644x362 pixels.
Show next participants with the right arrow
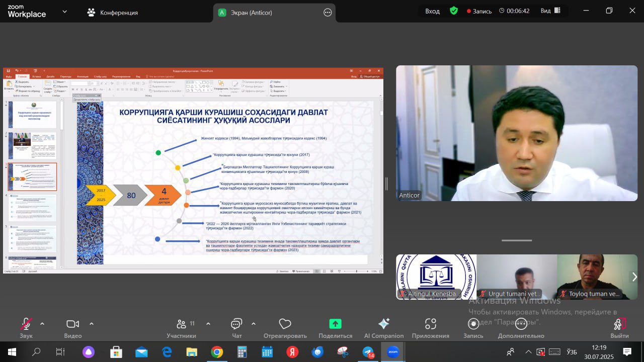pos(634,277)
